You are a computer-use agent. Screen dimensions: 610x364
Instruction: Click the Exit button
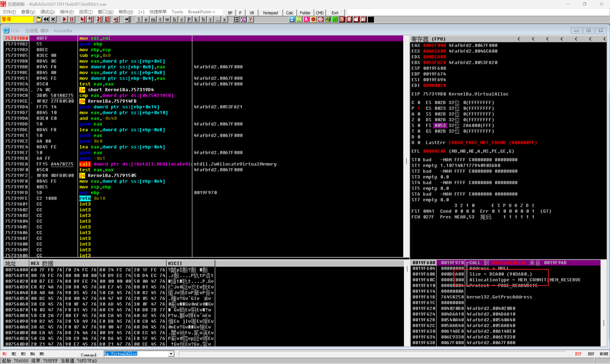[335, 13]
